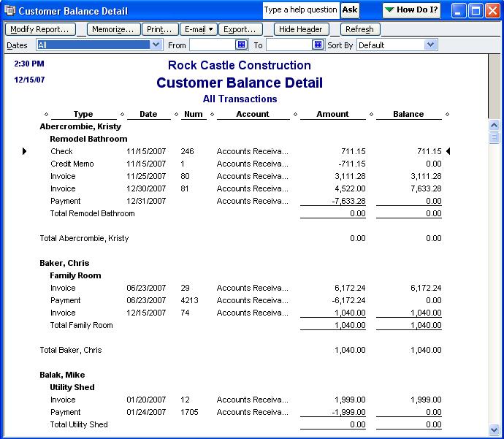Click the From date input field

pos(213,45)
